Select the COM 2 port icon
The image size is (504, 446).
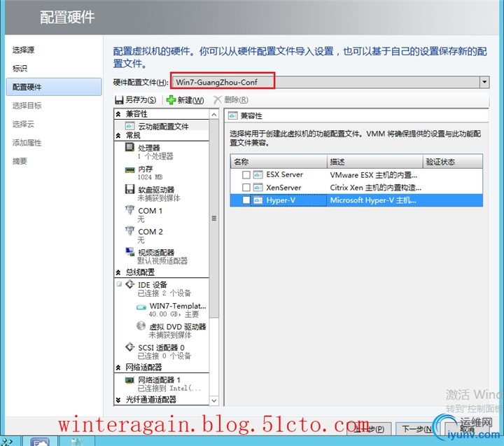pyautogui.click(x=130, y=231)
